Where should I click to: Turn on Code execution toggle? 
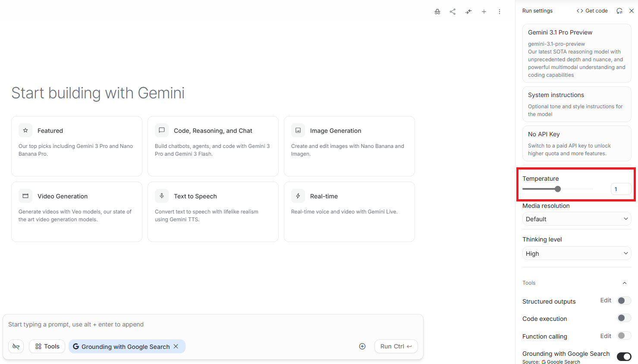(x=624, y=318)
